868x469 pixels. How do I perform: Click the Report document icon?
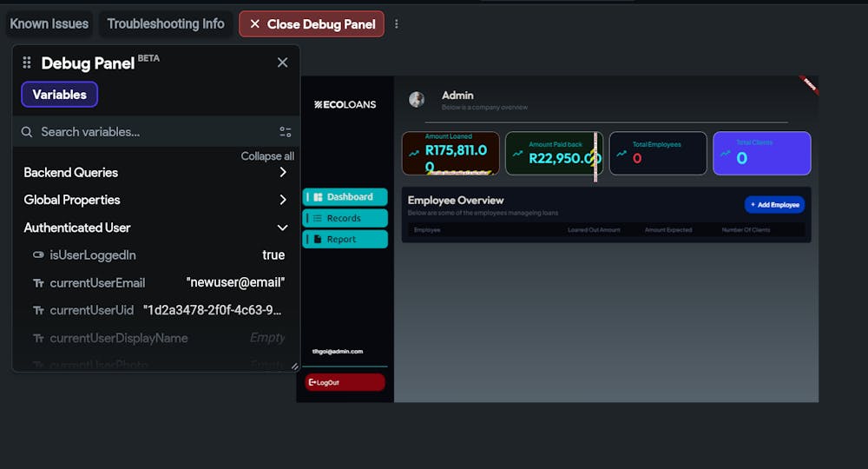point(318,239)
